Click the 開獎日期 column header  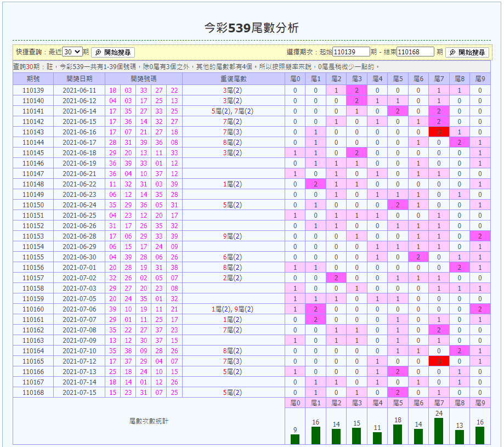pos(80,79)
